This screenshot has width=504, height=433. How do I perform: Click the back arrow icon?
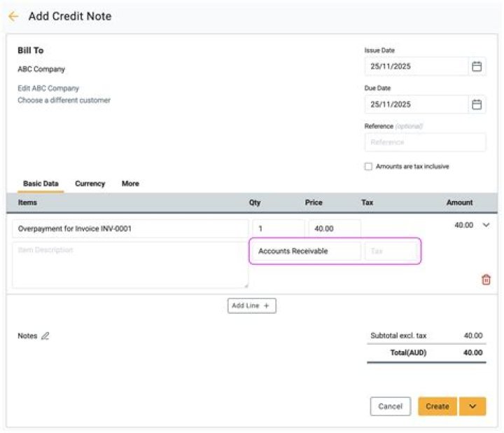pyautogui.click(x=13, y=16)
